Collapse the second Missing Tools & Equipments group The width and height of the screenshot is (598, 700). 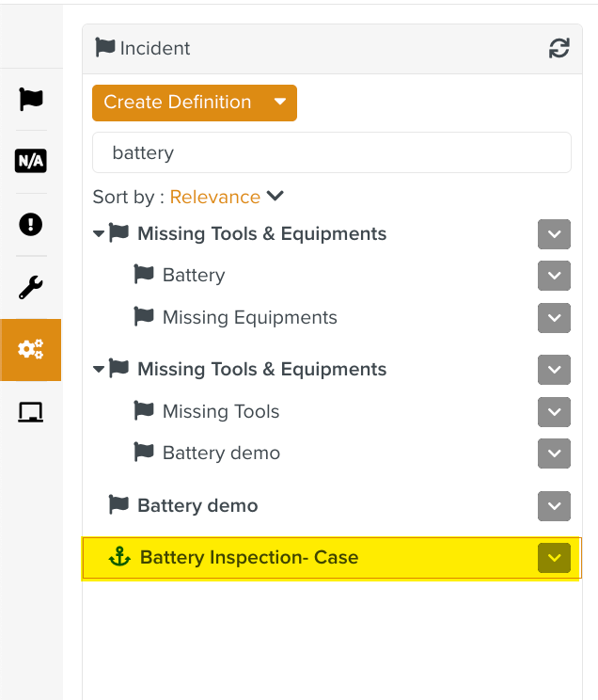point(99,369)
